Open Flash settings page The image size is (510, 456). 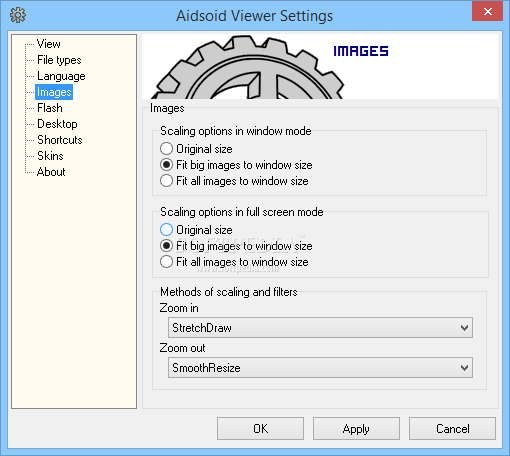(50, 108)
